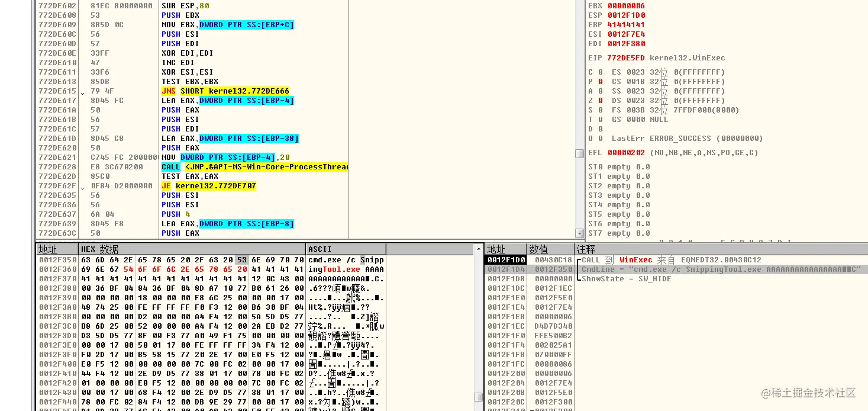
Task: Click ASCII text 'cmd.exe /c Snipp'
Action: (x=346, y=260)
